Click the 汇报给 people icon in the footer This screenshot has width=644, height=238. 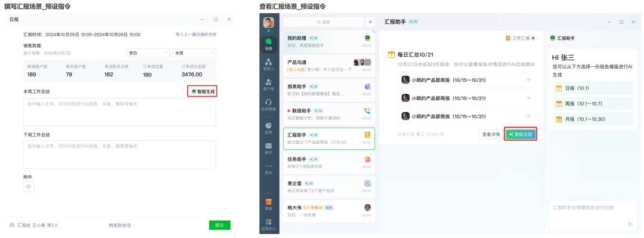click(x=12, y=225)
